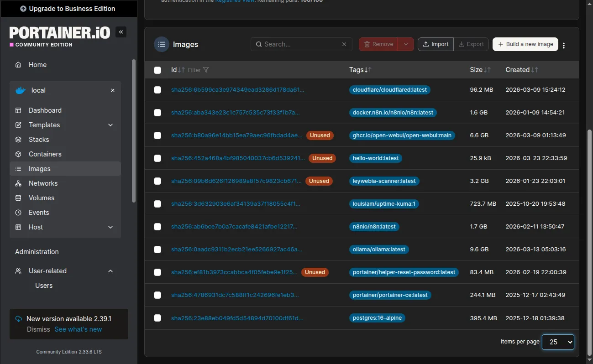Click the Home house icon
Viewport: 593px width, 364px height.
click(x=18, y=65)
